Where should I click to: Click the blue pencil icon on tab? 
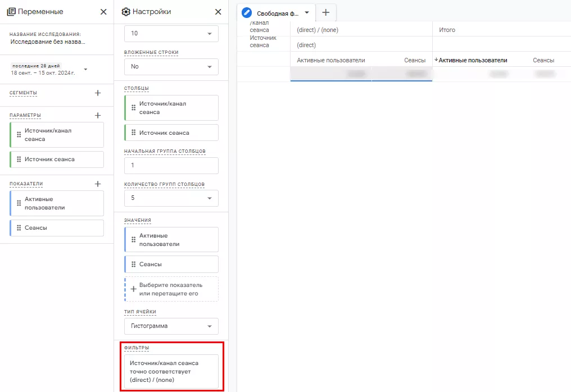247,13
